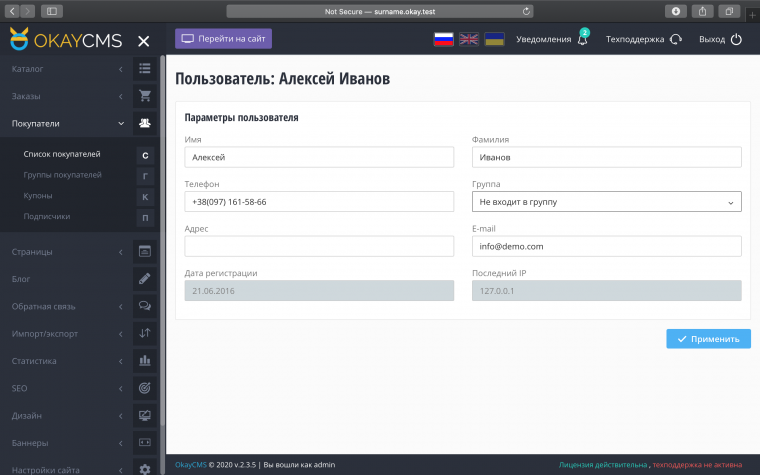Select the Ukrainian flag language icon
This screenshot has width=760, height=475.
click(x=494, y=40)
